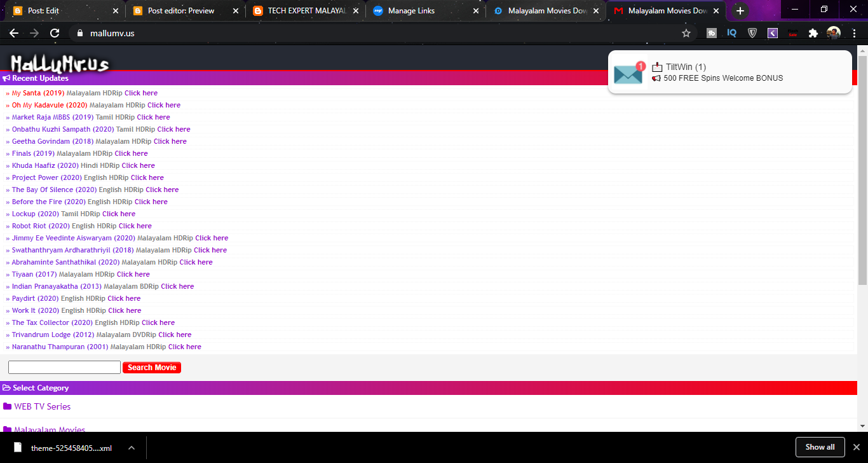Open Abrahaminte Santhathikal (2020) link

[65, 262]
